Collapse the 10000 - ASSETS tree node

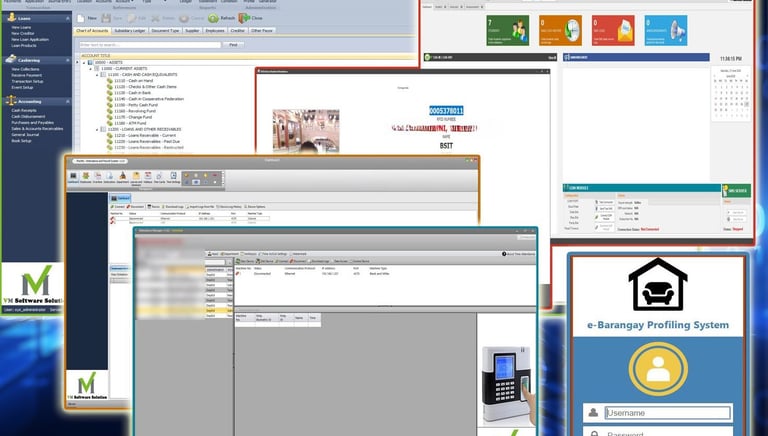point(83,63)
